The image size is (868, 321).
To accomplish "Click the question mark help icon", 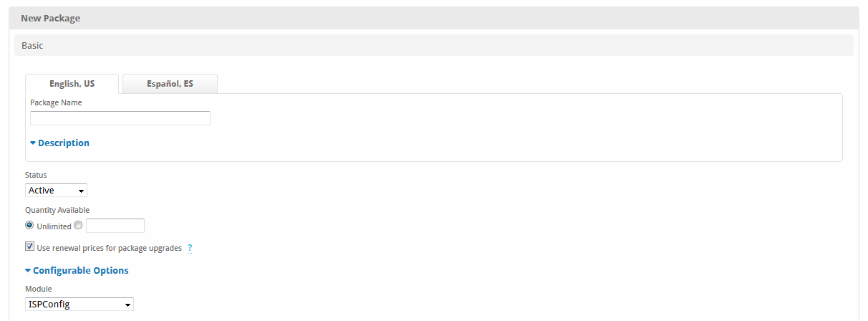I will tap(190, 249).
